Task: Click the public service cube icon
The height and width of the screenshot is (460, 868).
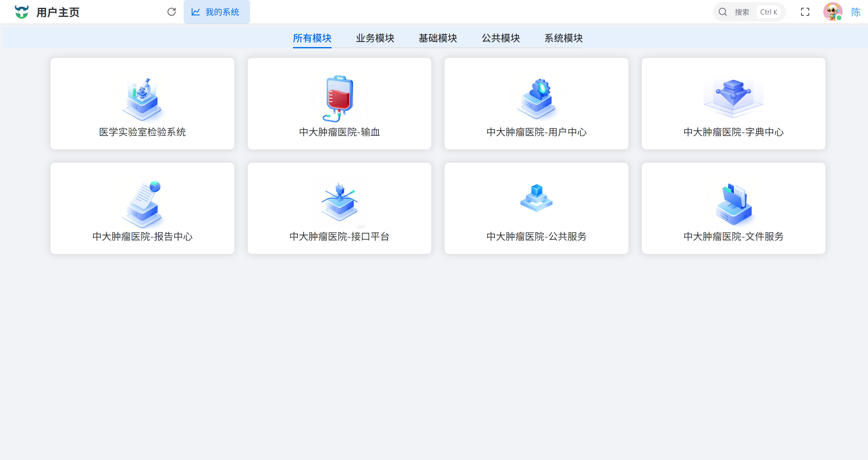Action: tap(536, 198)
